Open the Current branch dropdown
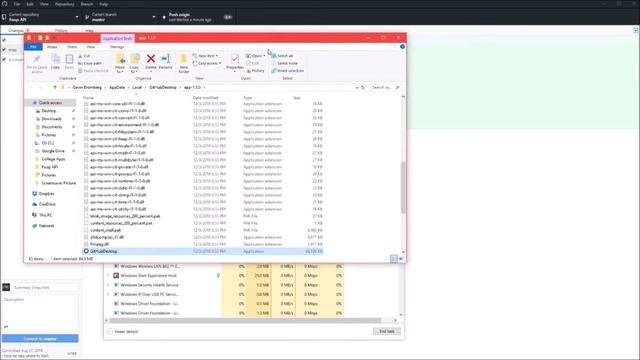The height and width of the screenshot is (360, 640). 120,17
